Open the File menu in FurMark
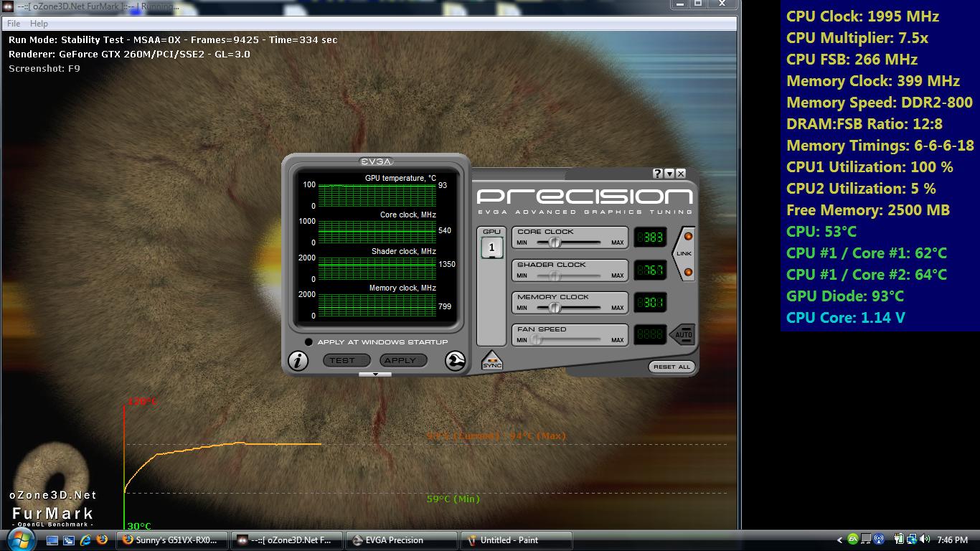The height and width of the screenshot is (551, 980). [x=14, y=24]
